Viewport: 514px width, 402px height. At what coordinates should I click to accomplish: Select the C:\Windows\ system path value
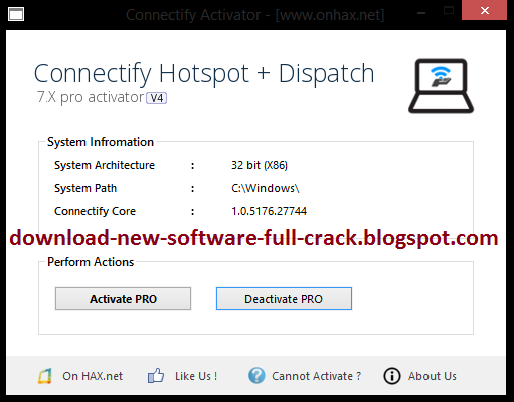pos(265,188)
